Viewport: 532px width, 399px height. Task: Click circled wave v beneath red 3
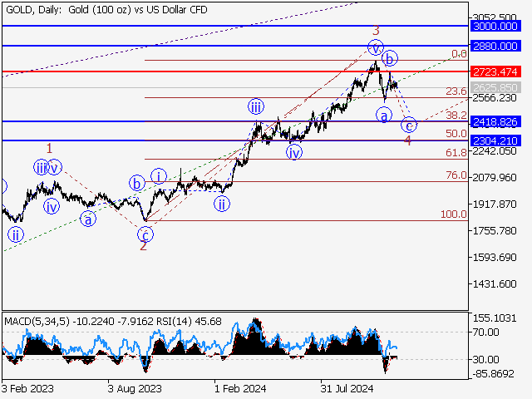(376, 47)
